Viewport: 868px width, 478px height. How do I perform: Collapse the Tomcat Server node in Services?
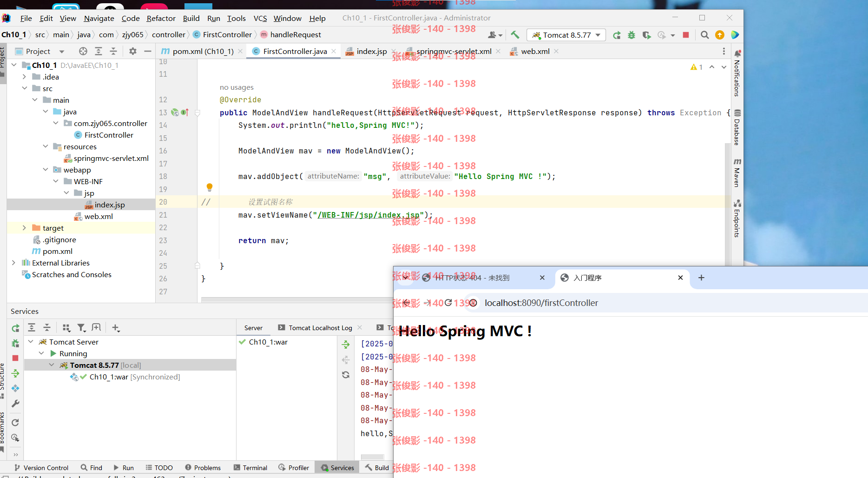tap(31, 342)
